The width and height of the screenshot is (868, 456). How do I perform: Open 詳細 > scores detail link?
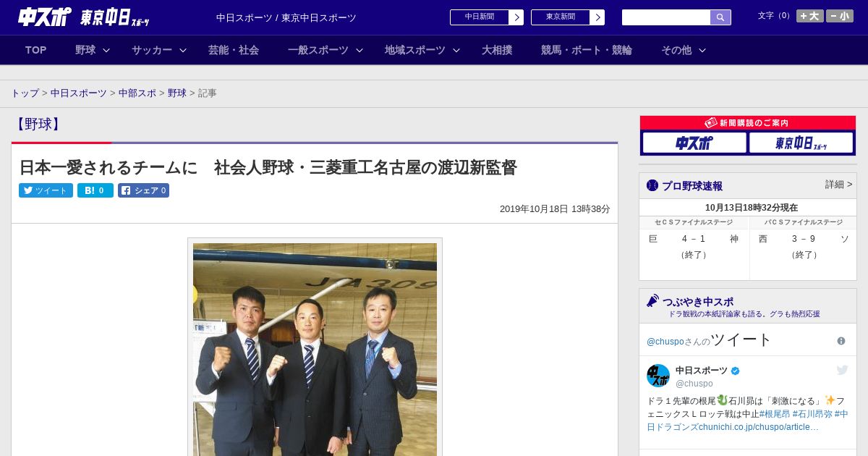[838, 185]
